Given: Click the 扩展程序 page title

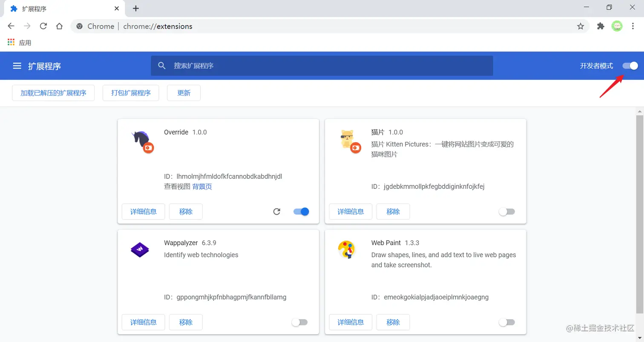Looking at the screenshot, I should point(45,66).
